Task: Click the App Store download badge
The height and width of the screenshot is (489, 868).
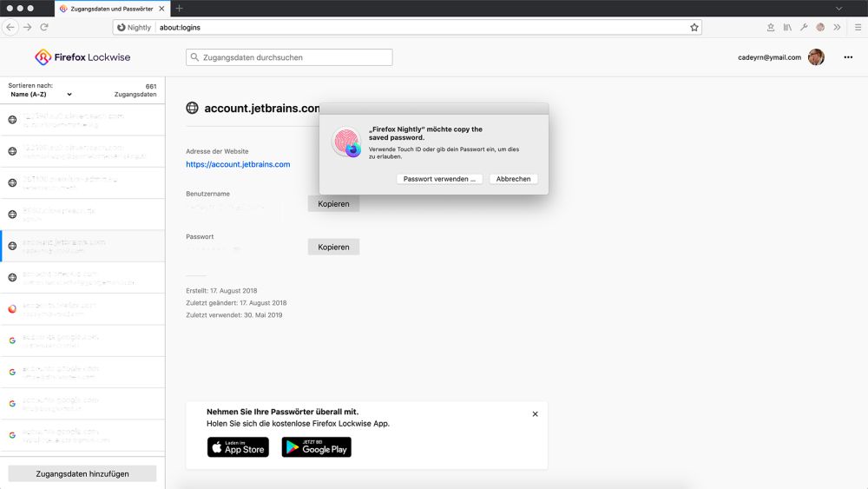Action: point(238,447)
